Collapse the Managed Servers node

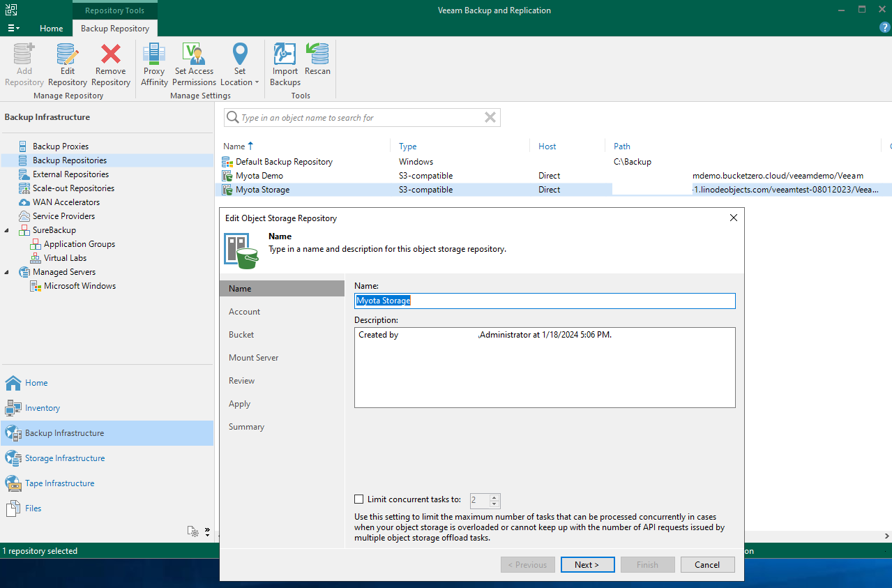6,271
